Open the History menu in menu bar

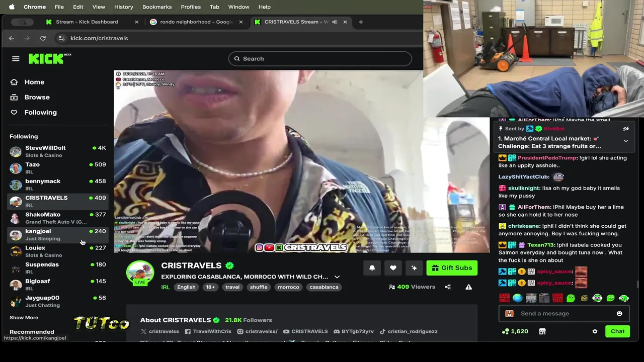[x=123, y=7]
